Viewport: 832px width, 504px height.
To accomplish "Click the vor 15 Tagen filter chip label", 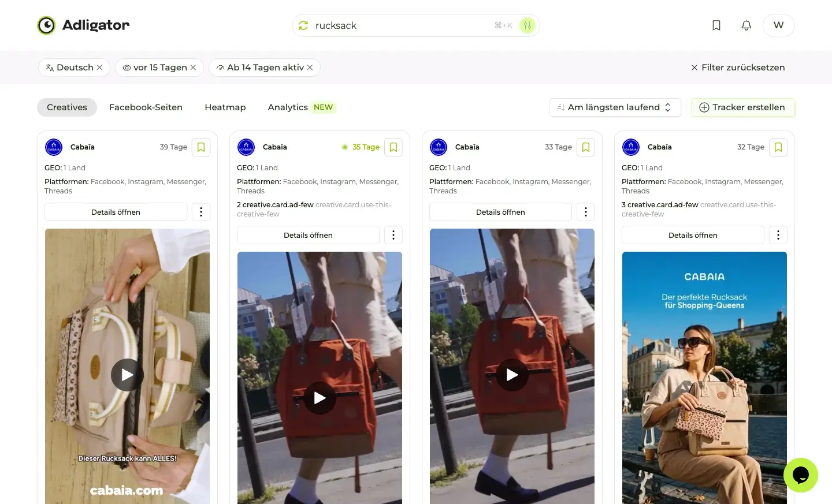I will pyautogui.click(x=160, y=68).
